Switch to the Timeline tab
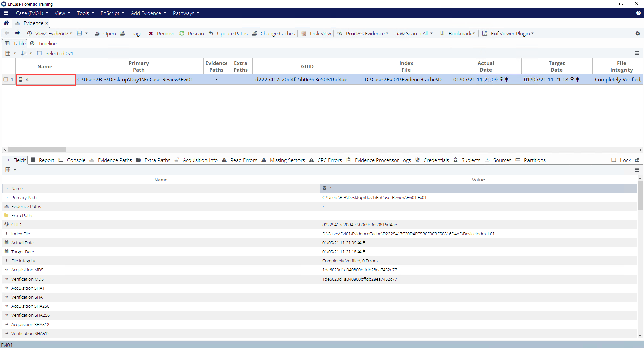 [43, 43]
